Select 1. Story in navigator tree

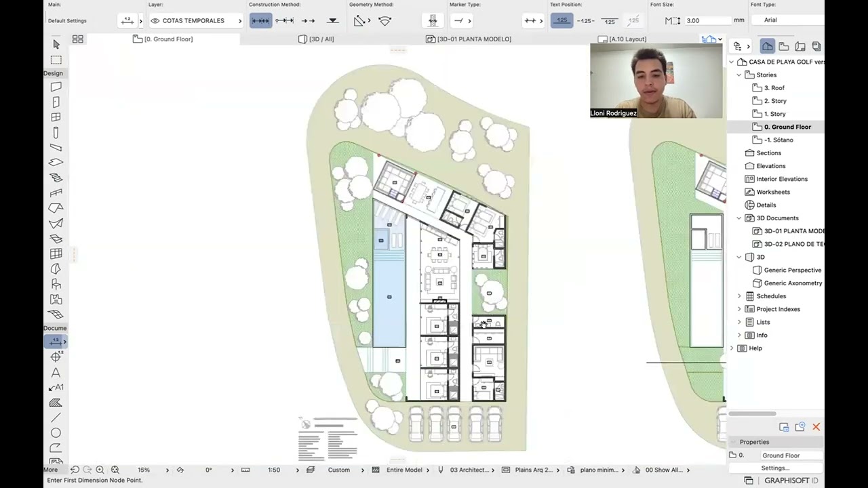point(774,114)
